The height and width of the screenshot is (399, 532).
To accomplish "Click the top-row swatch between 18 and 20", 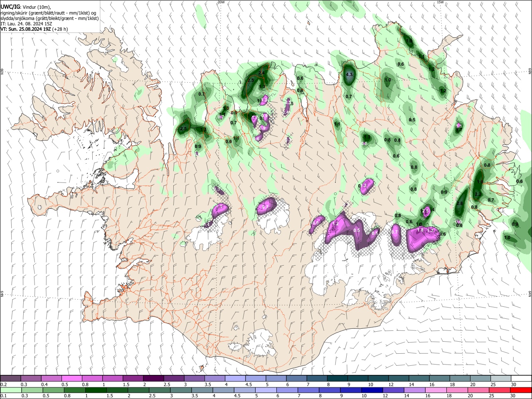I will [461, 379].
